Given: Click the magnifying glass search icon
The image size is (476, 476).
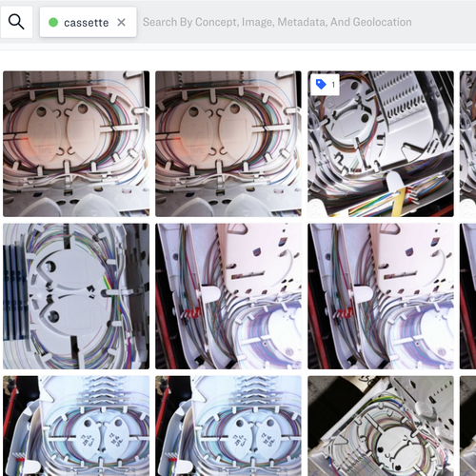Looking at the screenshot, I should pyautogui.click(x=16, y=22).
